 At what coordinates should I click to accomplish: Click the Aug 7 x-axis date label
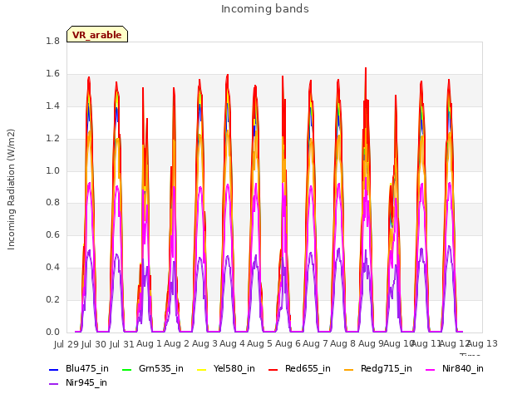(315, 343)
